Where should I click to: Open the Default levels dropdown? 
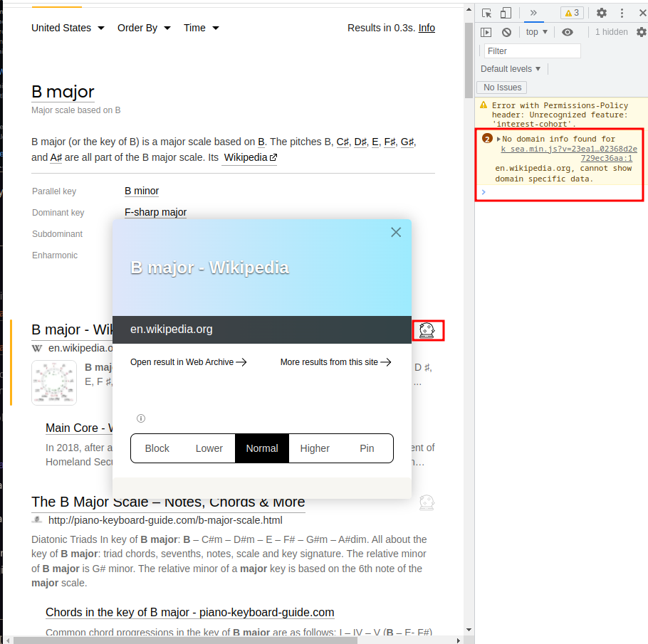point(511,69)
